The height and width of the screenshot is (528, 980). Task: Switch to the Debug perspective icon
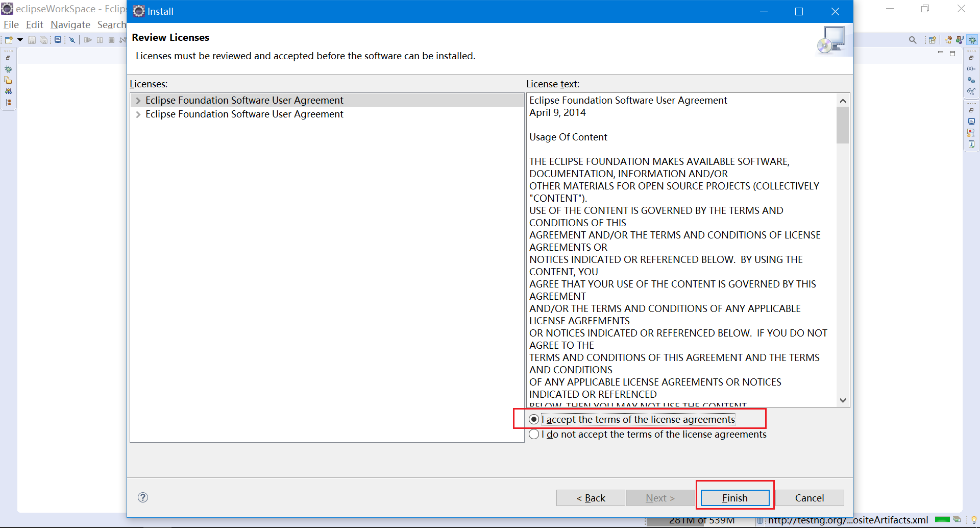(973, 40)
